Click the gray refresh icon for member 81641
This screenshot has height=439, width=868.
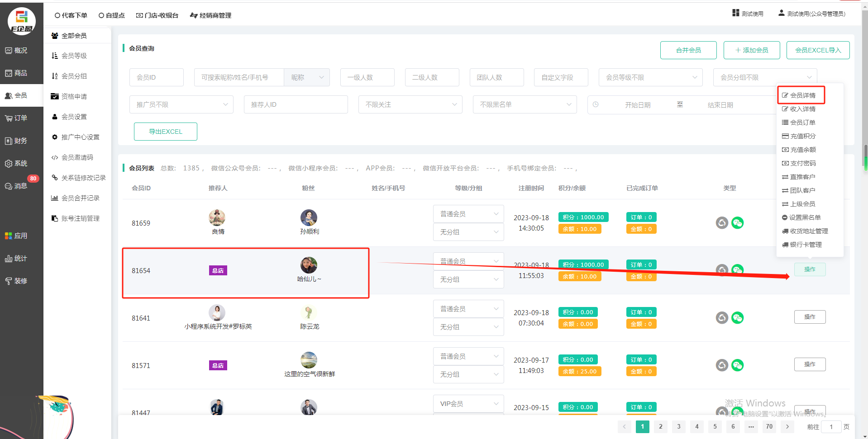[x=722, y=318]
